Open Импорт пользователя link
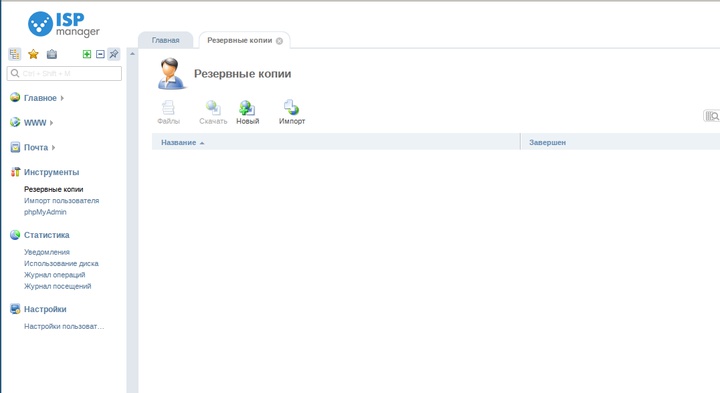Screen dimensions: 720x393 [x=62, y=201]
